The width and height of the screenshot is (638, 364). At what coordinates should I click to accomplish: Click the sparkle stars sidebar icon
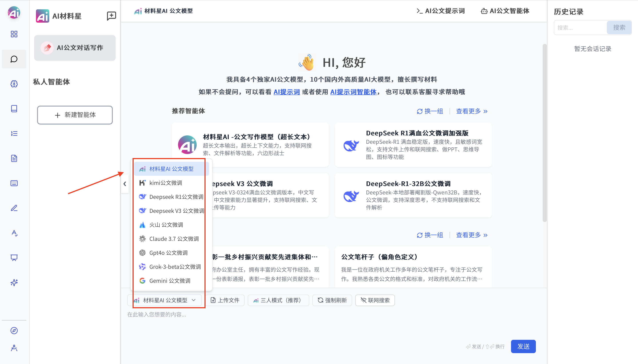coord(14,283)
